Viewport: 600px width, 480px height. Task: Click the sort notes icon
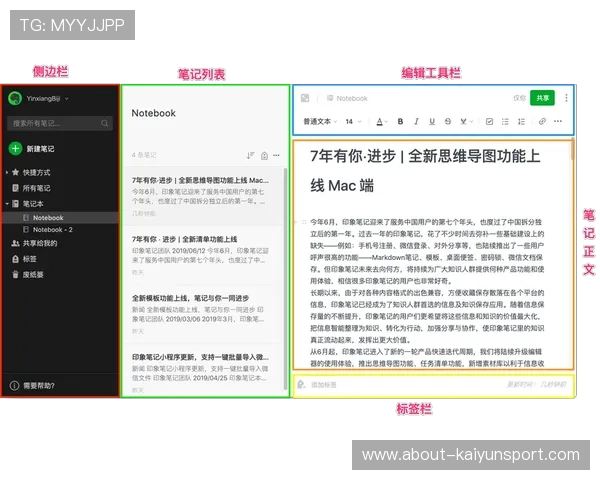250,155
